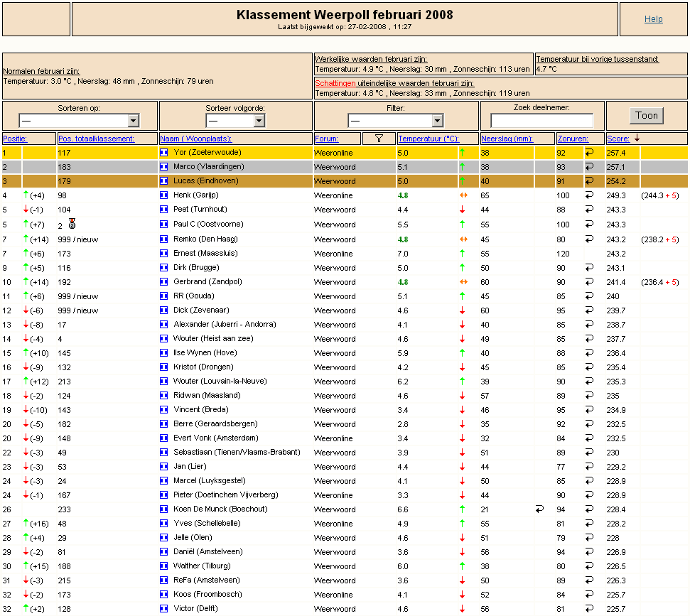The width and height of the screenshot is (690, 616).
Task: Click the return arrow next to Koen De Munck's Neerslag value
Action: 539,509
